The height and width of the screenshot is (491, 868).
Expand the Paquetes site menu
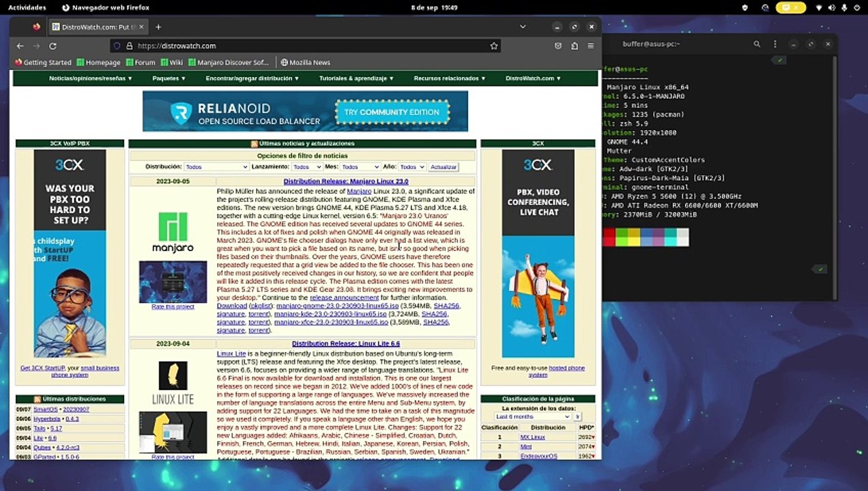169,78
